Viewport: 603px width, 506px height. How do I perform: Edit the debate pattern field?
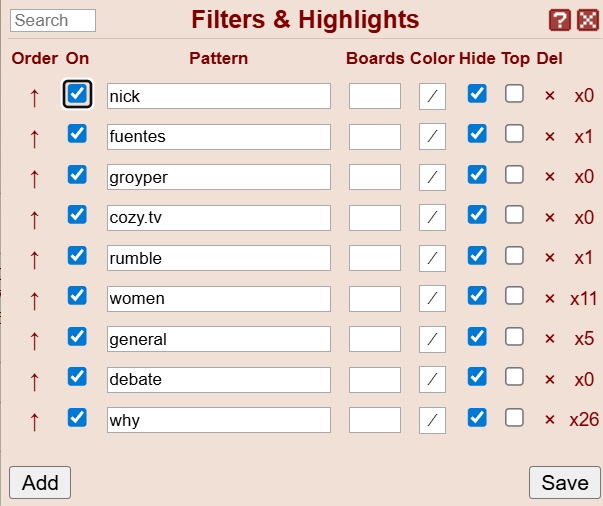coord(219,380)
